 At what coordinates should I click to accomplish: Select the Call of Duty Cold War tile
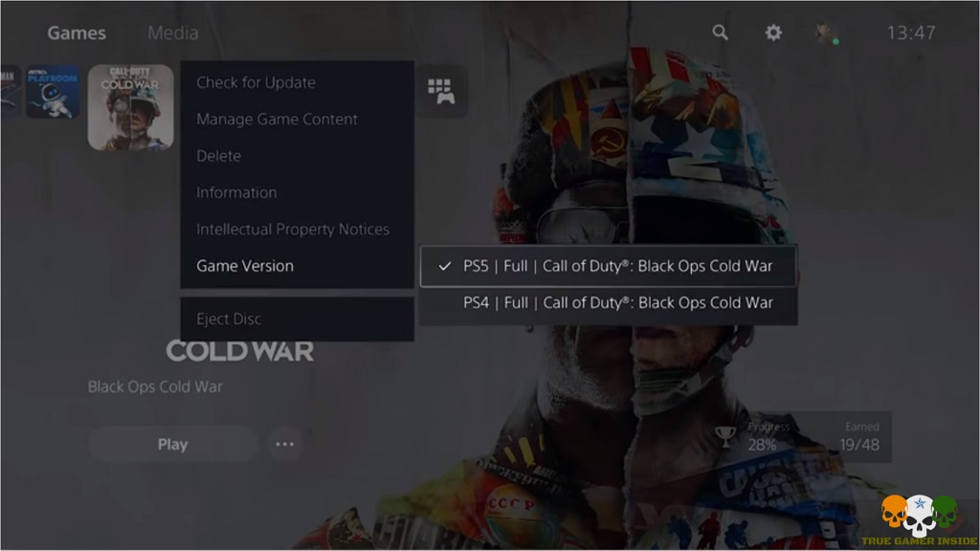[130, 107]
